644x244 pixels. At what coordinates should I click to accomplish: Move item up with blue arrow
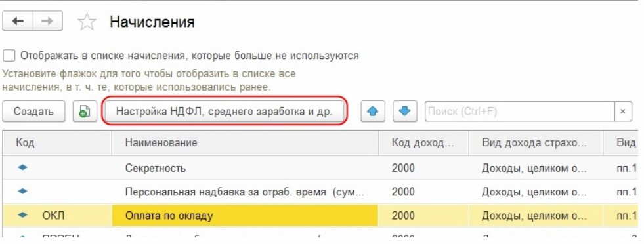click(x=373, y=112)
